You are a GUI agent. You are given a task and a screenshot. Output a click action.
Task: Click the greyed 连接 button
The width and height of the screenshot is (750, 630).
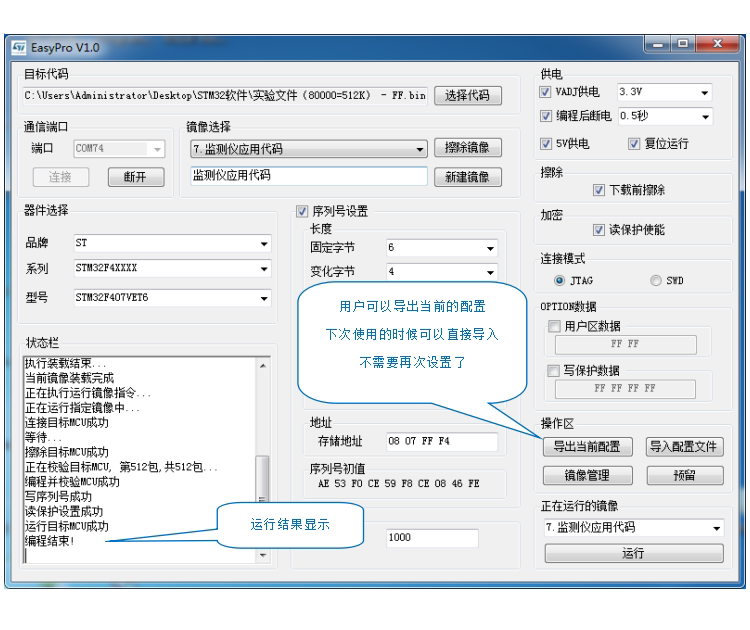tap(61, 177)
